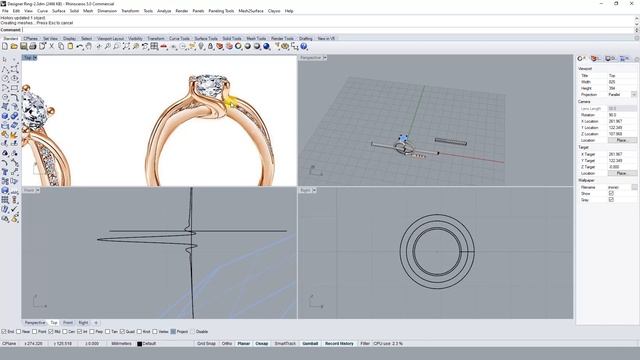
Task: Click the Paste clipboard icon
Action: [70, 47]
